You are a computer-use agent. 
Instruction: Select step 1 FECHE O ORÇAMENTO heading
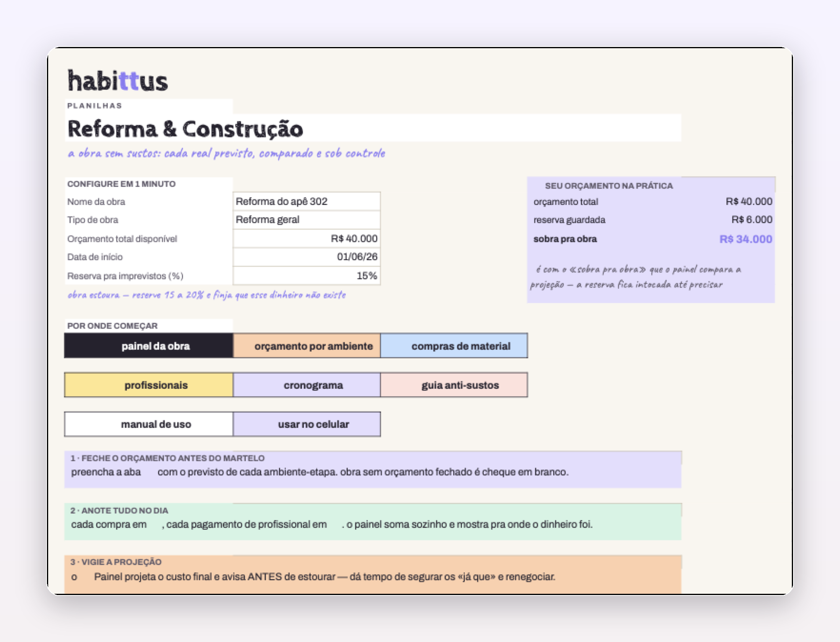click(x=168, y=458)
